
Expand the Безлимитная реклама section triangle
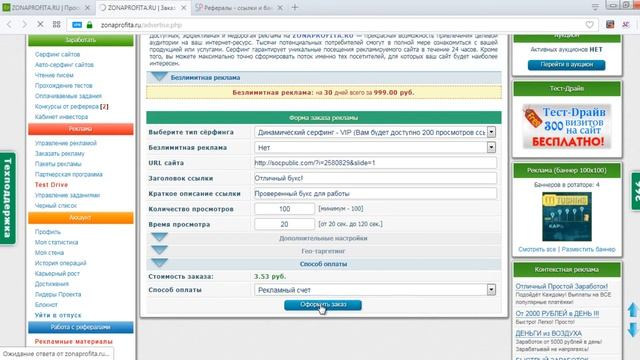tap(159, 76)
